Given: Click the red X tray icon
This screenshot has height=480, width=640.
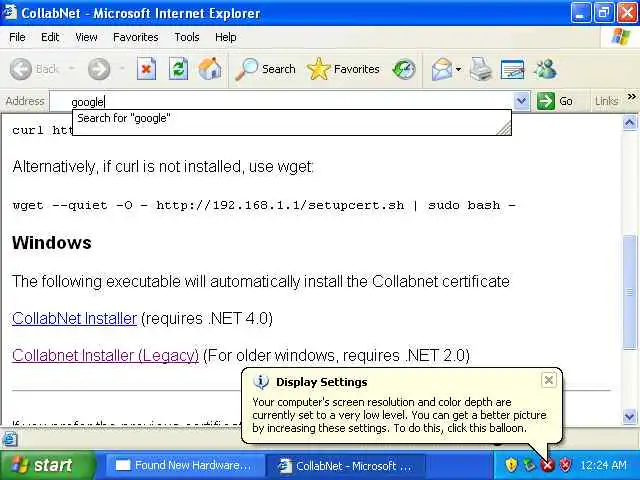Looking at the screenshot, I should click(547, 465).
